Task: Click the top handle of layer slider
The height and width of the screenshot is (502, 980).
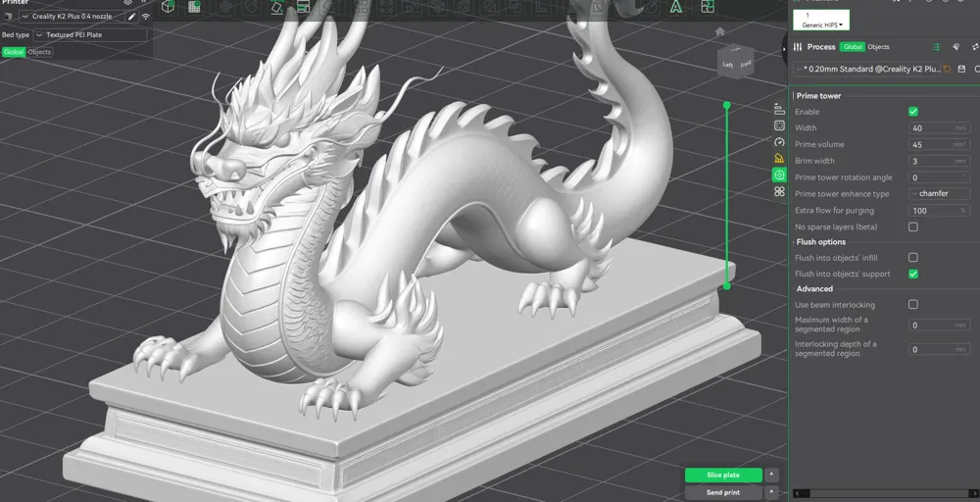Action: pyautogui.click(x=727, y=105)
